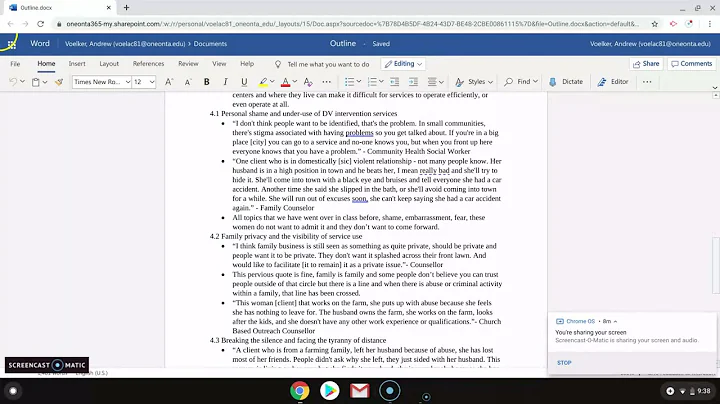
Task: Open the Styles gallery
Action: tap(474, 82)
